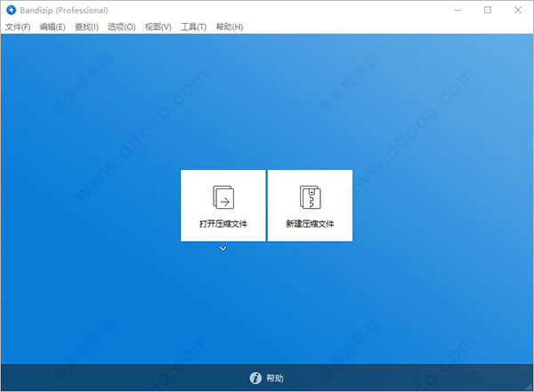Open the 编辑(E) menu
This screenshot has width=534, height=392.
coord(53,27)
